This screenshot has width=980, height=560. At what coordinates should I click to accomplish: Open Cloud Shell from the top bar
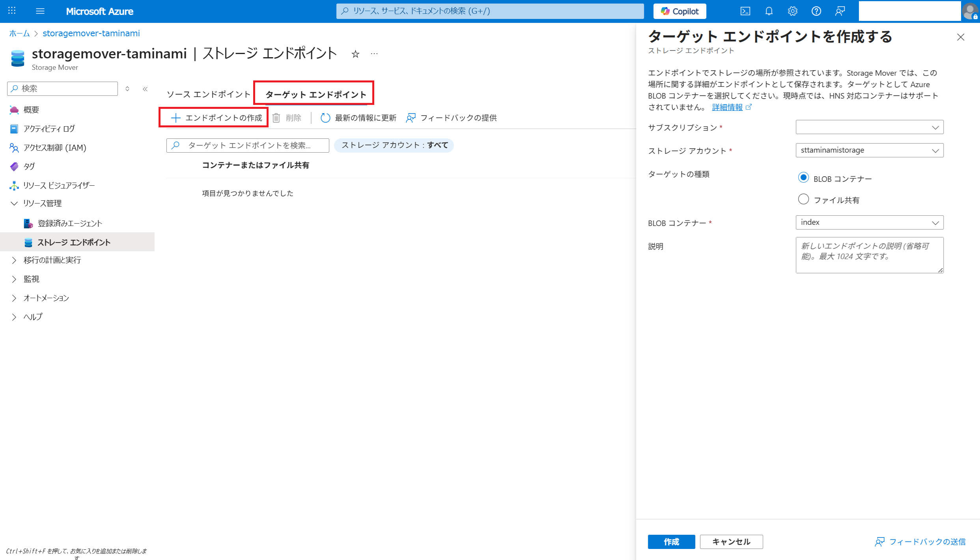745,11
